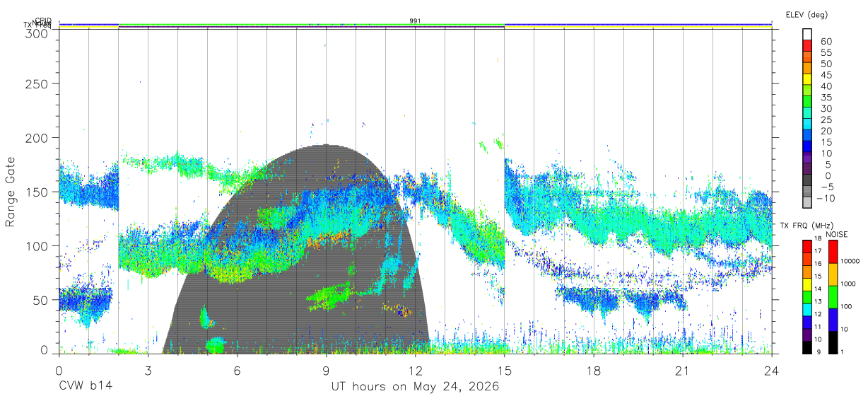Click the '150' tick on Range Gate axis
Screen dimensions: 868x401
click(37, 192)
